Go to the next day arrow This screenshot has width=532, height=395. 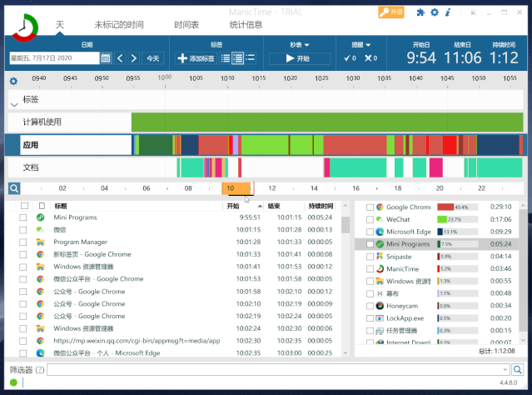tap(134, 58)
